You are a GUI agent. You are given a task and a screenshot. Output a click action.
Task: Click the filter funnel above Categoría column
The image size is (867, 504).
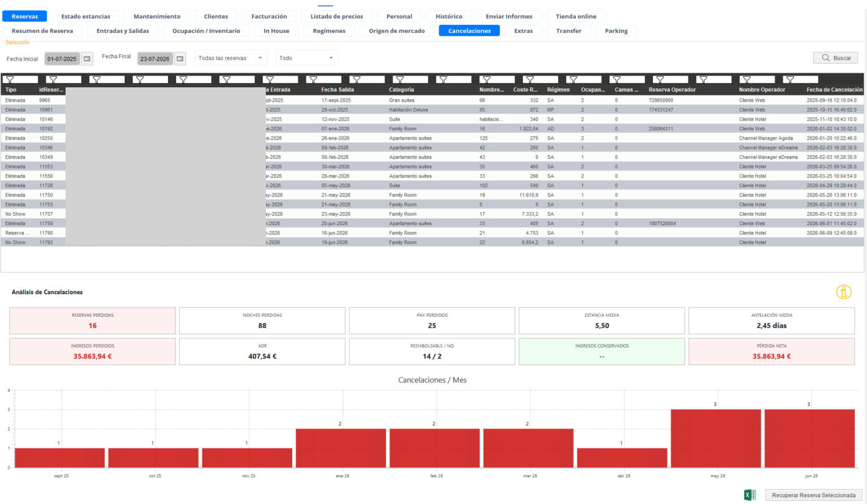(399, 79)
